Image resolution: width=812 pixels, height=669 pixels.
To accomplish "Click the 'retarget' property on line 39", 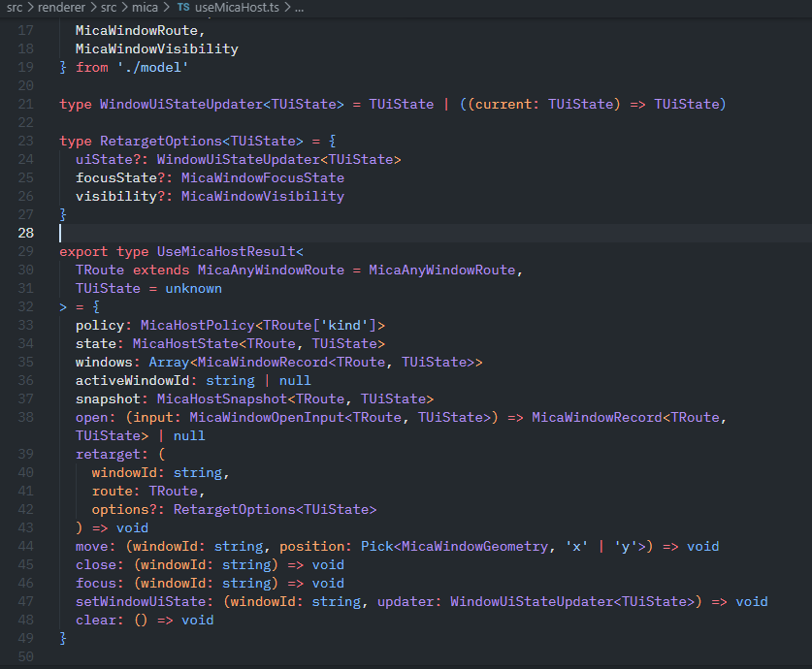I will pos(109,455).
